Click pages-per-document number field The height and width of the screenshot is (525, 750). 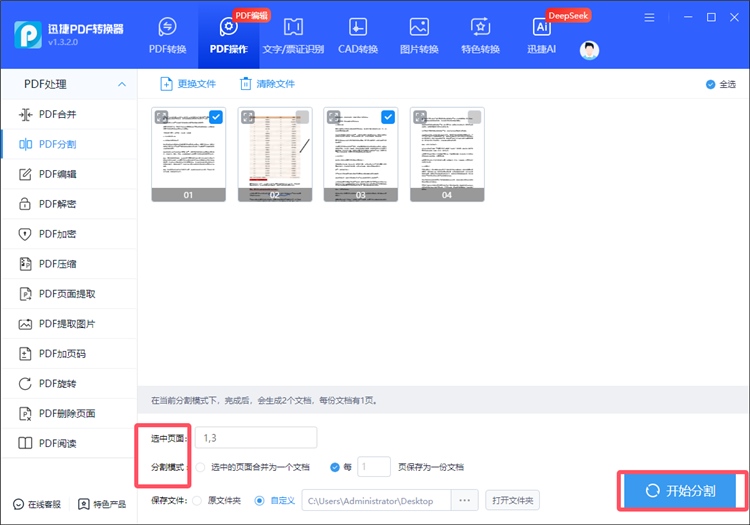click(374, 467)
